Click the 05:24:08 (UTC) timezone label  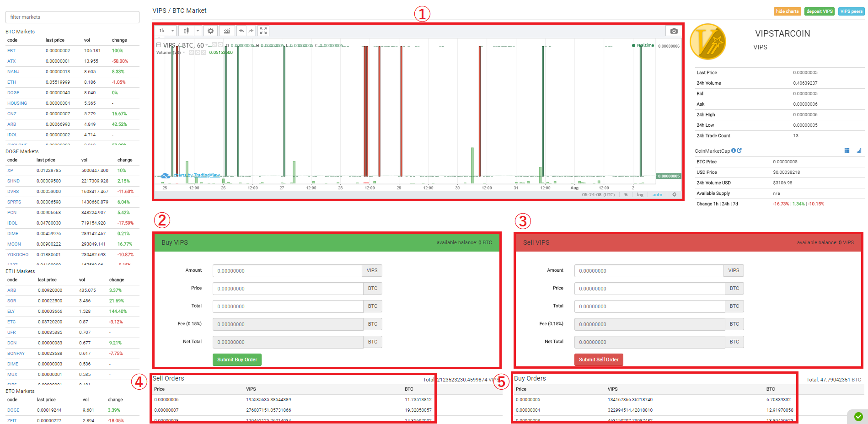point(598,194)
